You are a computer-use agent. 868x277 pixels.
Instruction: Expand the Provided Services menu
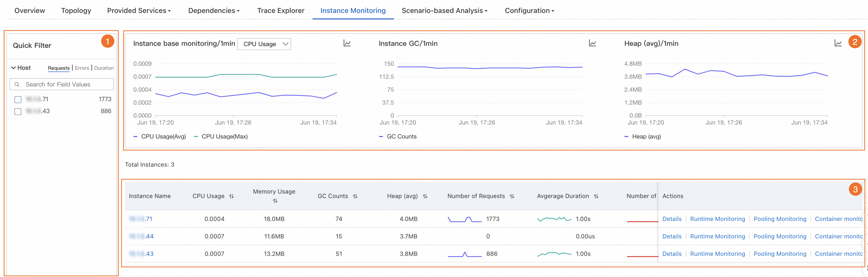click(139, 10)
